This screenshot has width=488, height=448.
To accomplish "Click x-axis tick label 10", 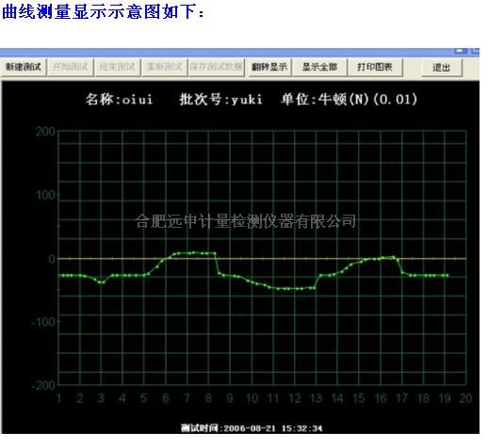I will pyautogui.click(x=252, y=398).
